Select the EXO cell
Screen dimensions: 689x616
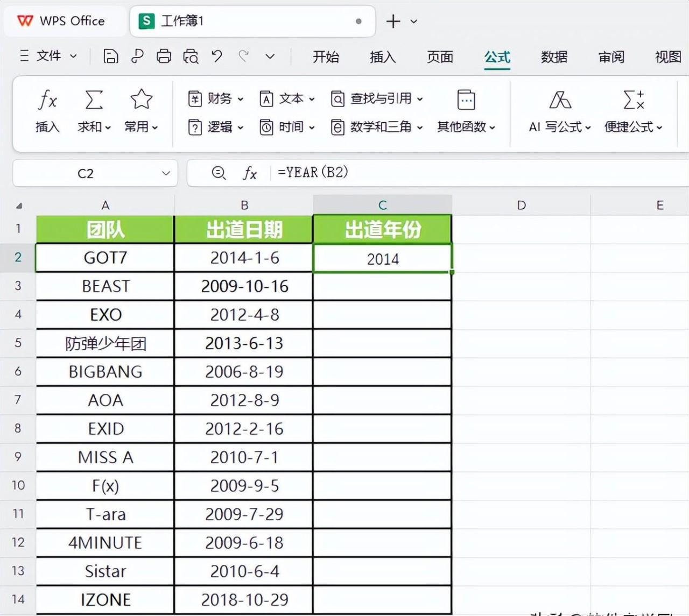pos(106,315)
